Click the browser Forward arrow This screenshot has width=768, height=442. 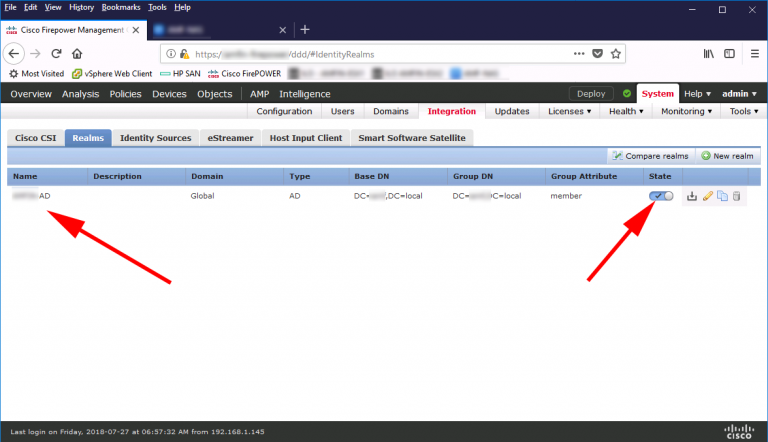pyautogui.click(x=35, y=54)
